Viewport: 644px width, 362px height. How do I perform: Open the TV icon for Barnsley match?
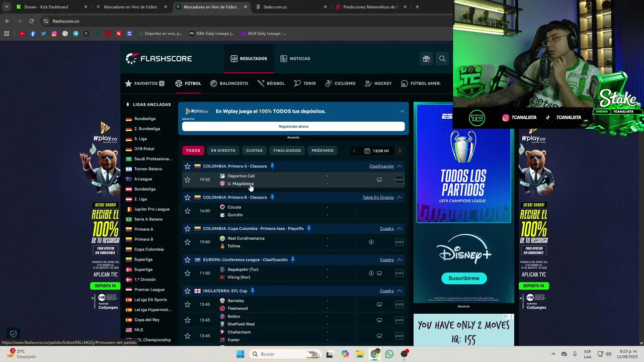379,304
